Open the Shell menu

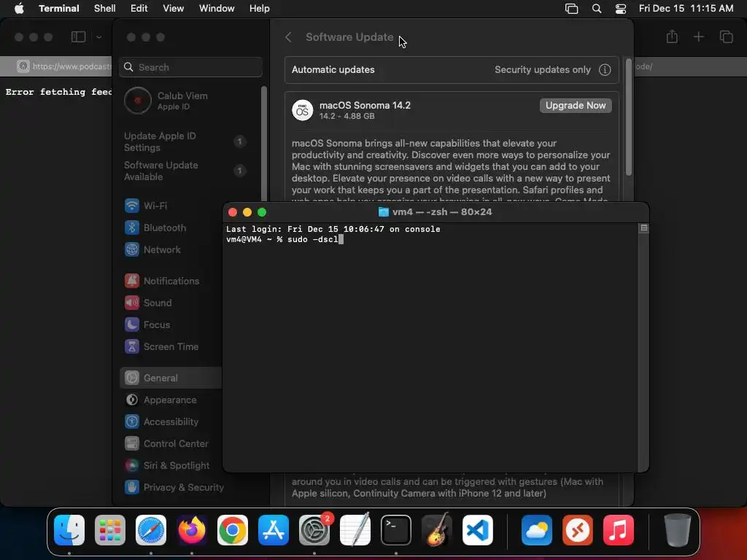(105, 9)
